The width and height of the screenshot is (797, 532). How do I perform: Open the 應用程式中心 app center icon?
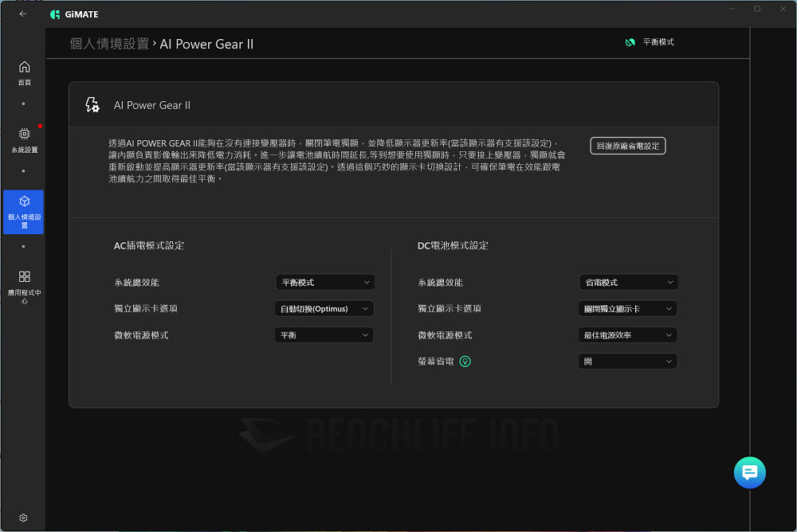pos(24,277)
